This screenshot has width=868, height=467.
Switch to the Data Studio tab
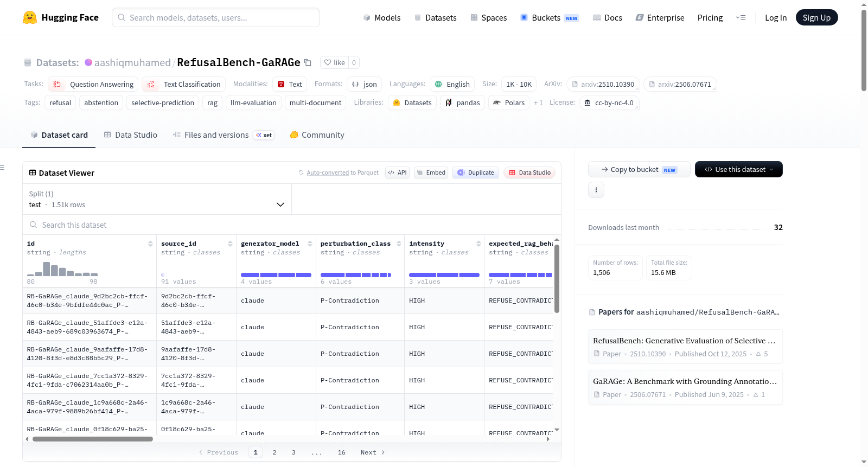(x=131, y=135)
